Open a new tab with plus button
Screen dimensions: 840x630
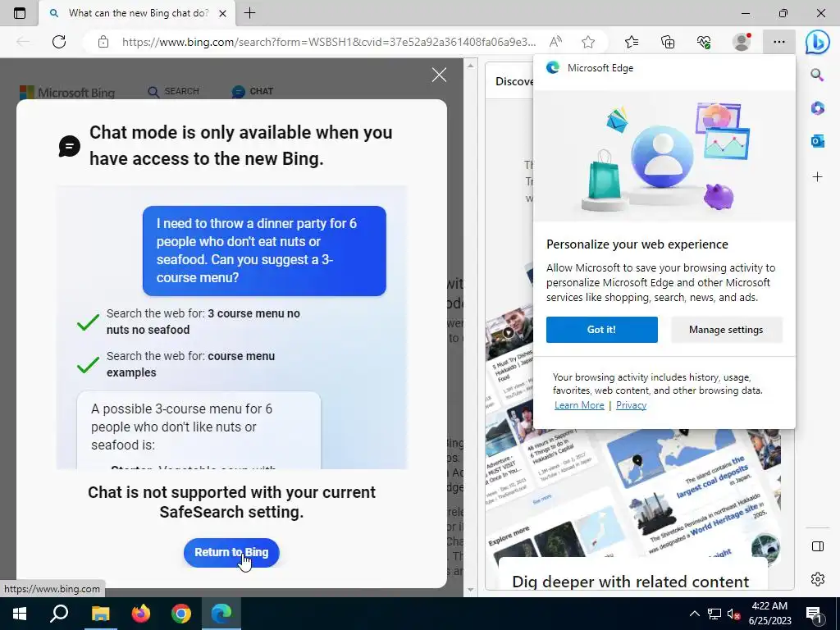[x=249, y=13]
